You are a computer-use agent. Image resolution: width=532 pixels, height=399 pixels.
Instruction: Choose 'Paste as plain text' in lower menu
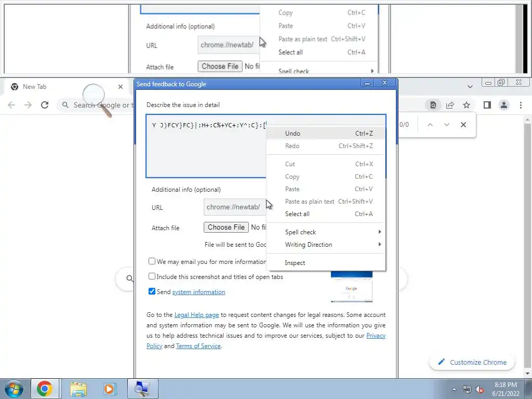point(326,202)
